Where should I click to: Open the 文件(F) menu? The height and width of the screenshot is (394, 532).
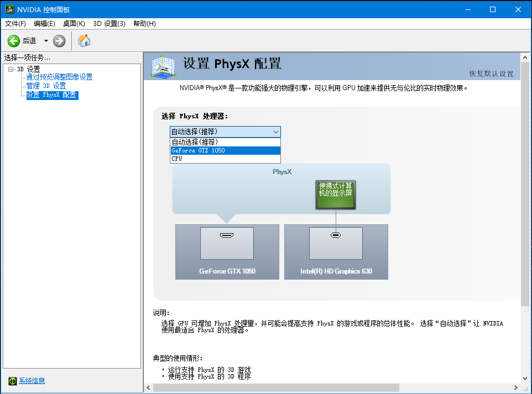[x=15, y=23]
